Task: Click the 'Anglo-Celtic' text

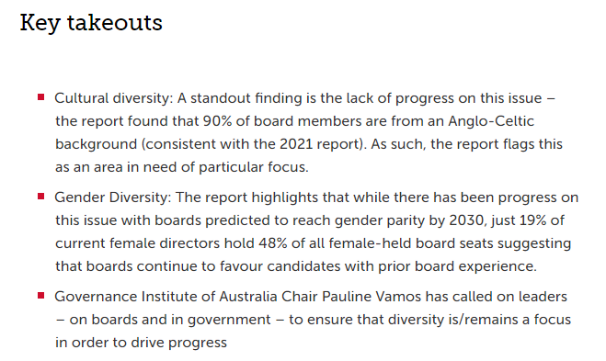Action: pyautogui.click(x=491, y=121)
